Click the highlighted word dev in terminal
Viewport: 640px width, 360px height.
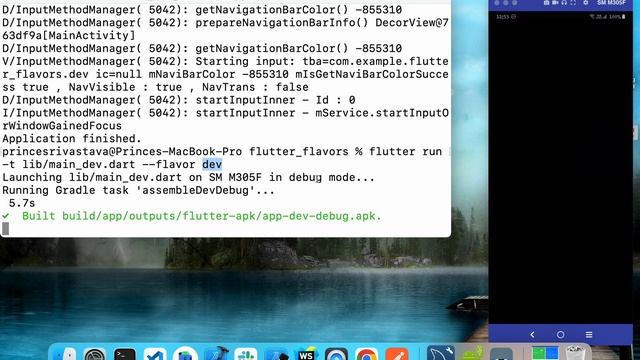(212, 164)
